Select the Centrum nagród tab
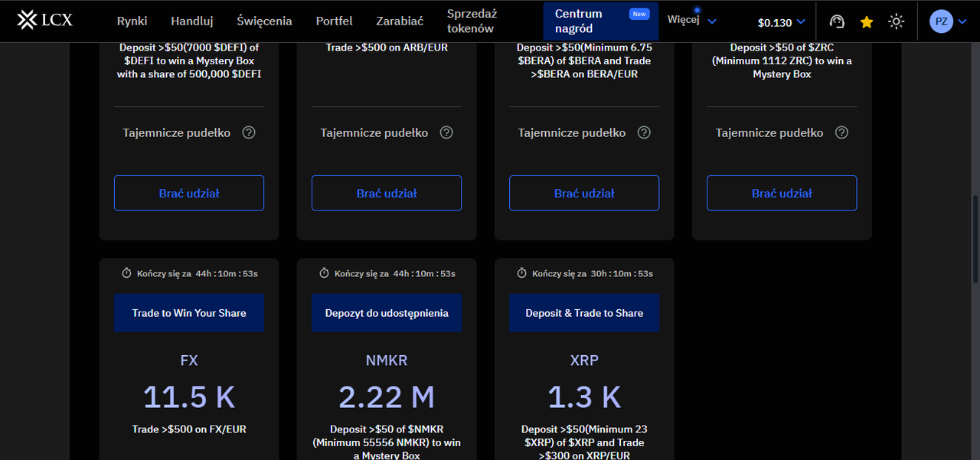Viewport: 980px width, 460px height. [601, 21]
